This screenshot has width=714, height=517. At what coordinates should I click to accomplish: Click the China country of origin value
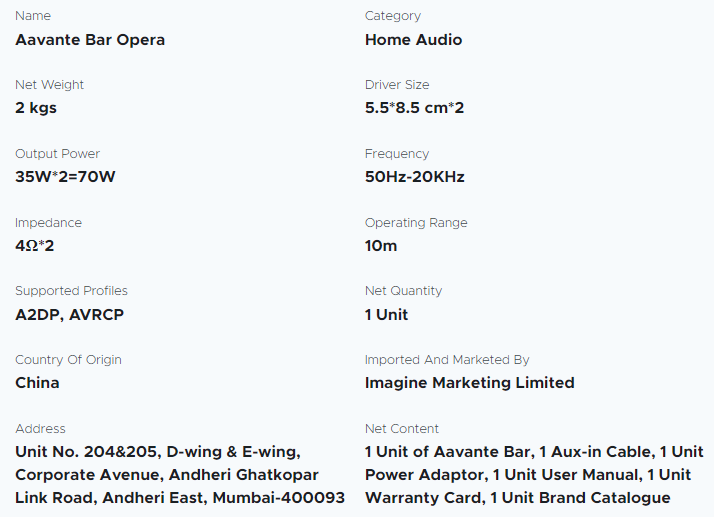37,383
